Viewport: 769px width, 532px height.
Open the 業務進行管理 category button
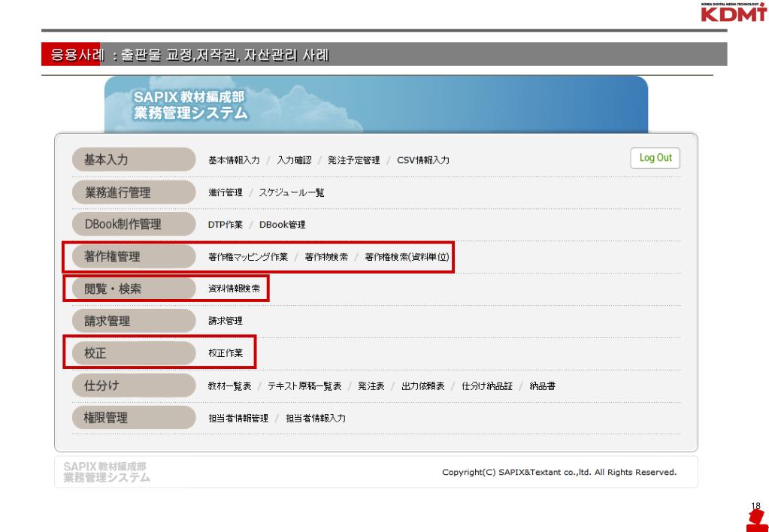[134, 192]
